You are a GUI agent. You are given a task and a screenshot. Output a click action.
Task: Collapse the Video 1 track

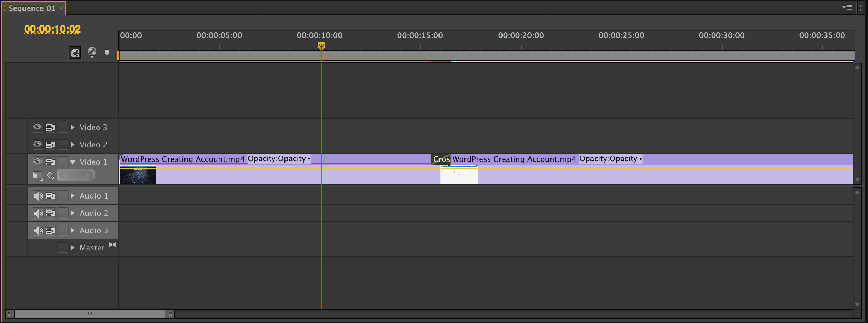click(73, 162)
